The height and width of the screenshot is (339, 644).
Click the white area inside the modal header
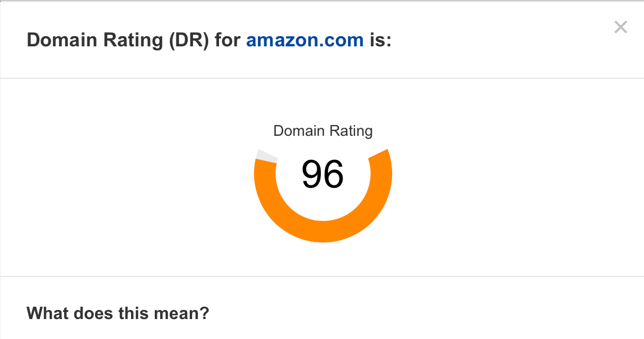(x=485, y=39)
